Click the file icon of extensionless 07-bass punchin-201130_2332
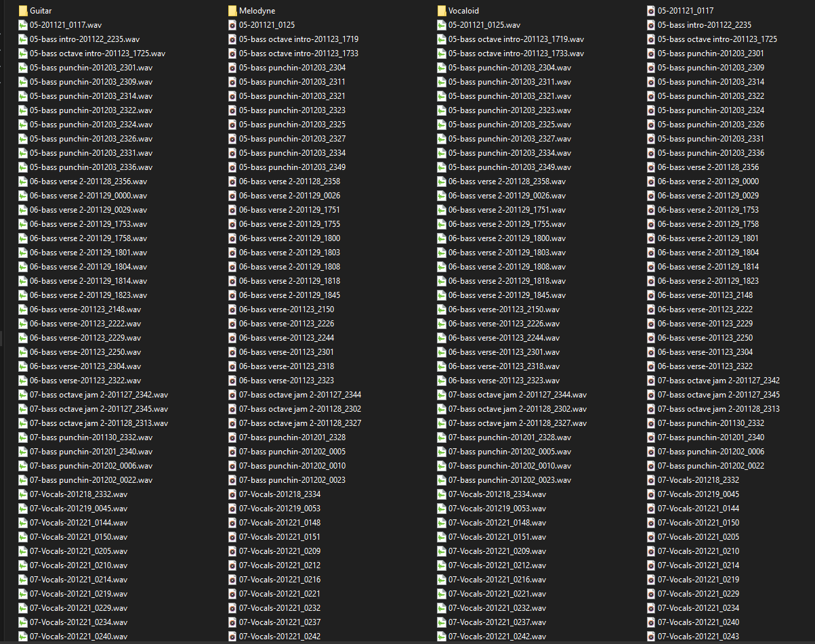 coord(651,423)
